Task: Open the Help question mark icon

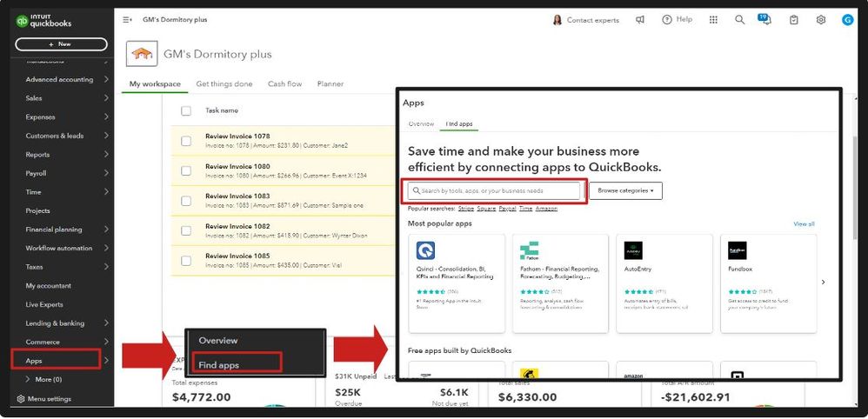Action: pos(666,19)
